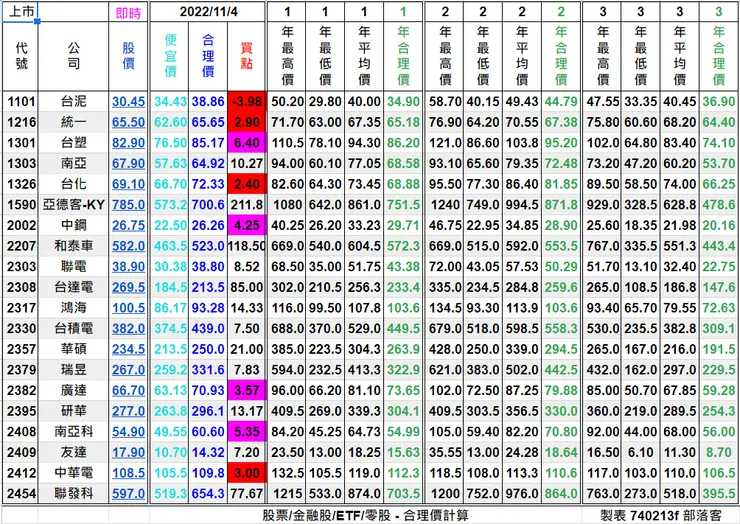Open the 66.70 price link for 廣達
Screen dimensions: 740x524
[128, 390]
